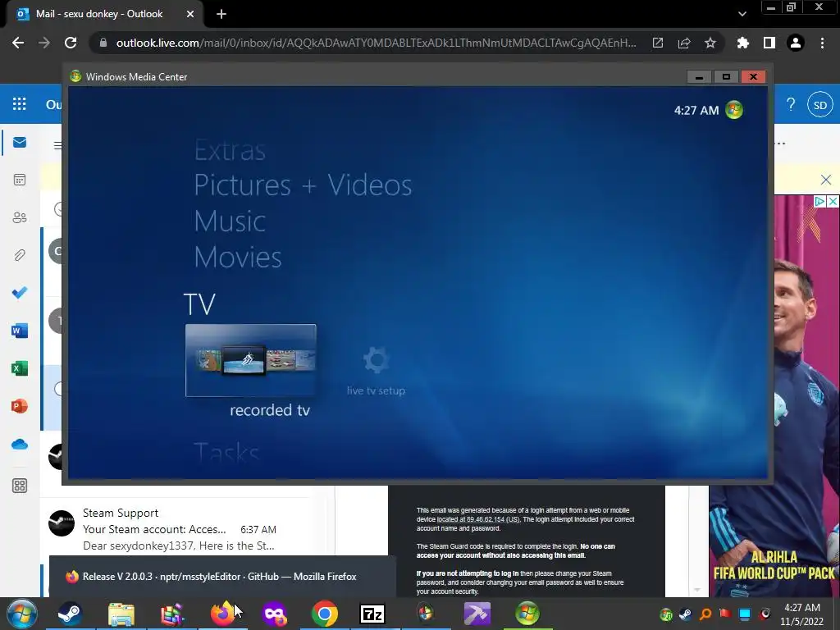Screen dimensions: 840x630
Task: Select Extras in Media Center menu
Action: pyautogui.click(x=230, y=151)
